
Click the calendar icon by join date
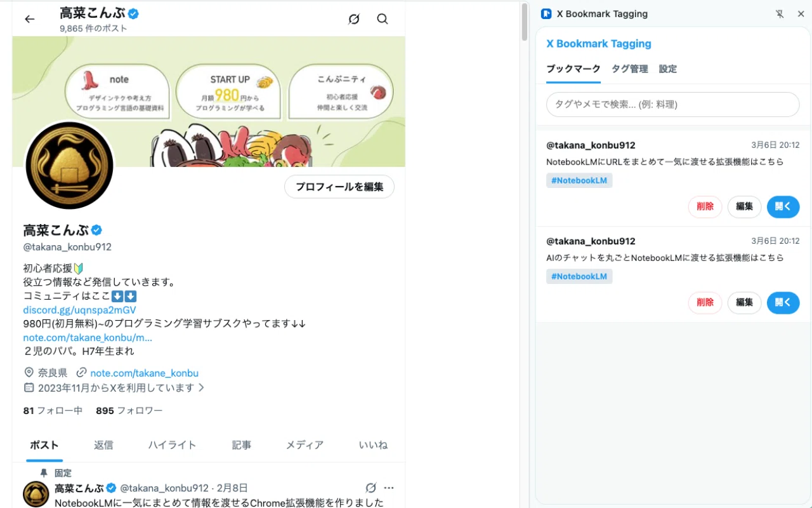point(29,387)
